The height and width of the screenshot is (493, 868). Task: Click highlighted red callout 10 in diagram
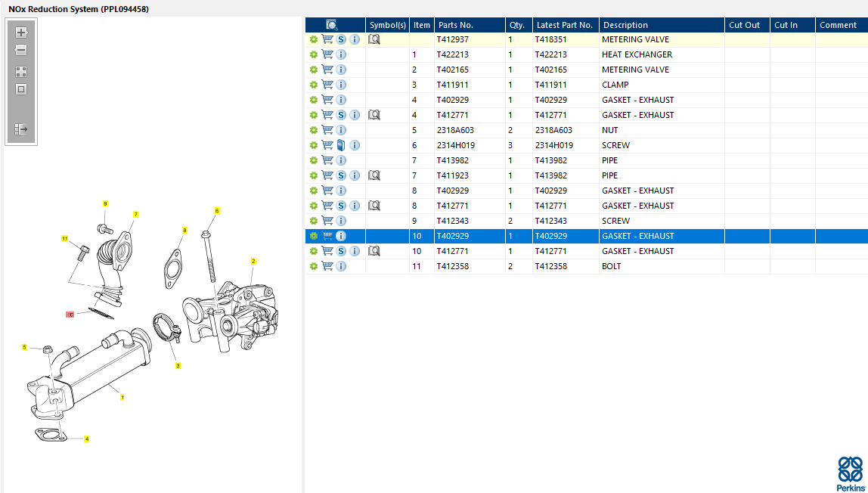point(70,314)
